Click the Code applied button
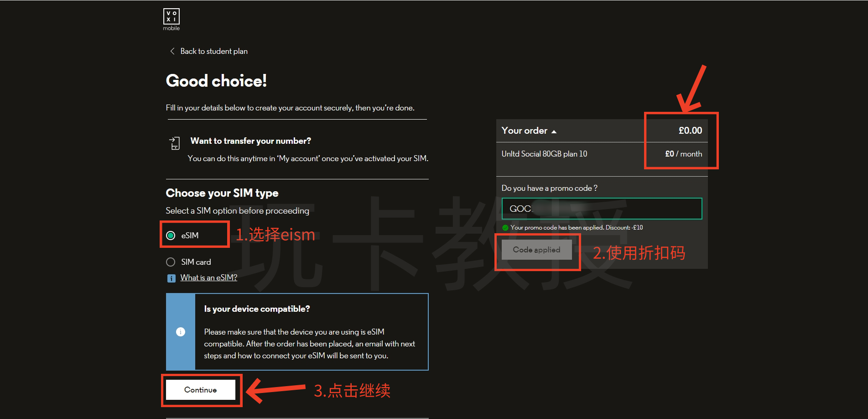 536,250
